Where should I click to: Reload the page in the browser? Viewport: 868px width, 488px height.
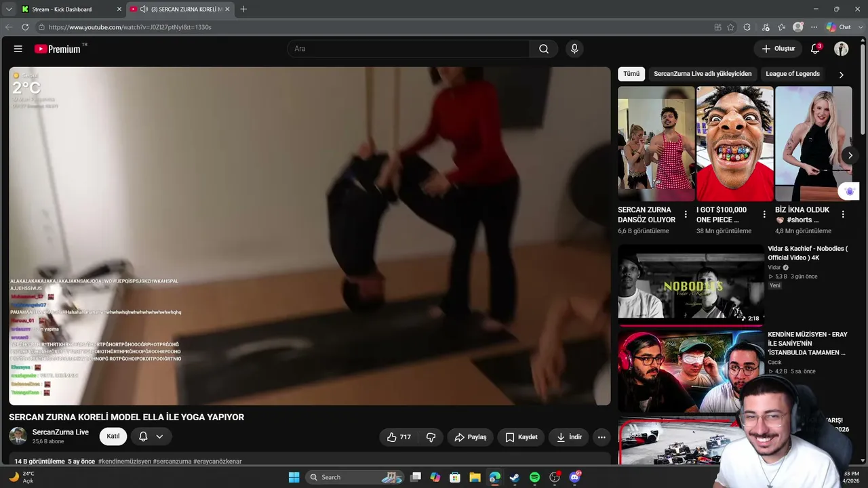[25, 27]
